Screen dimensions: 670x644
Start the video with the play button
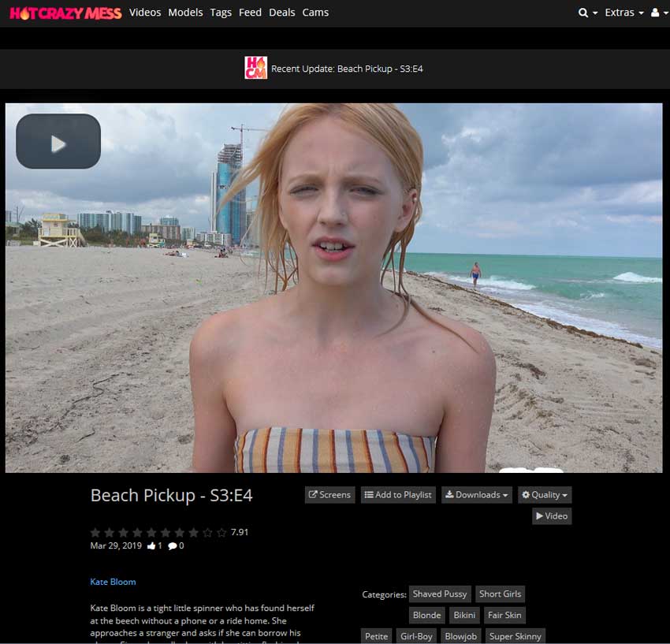click(58, 141)
